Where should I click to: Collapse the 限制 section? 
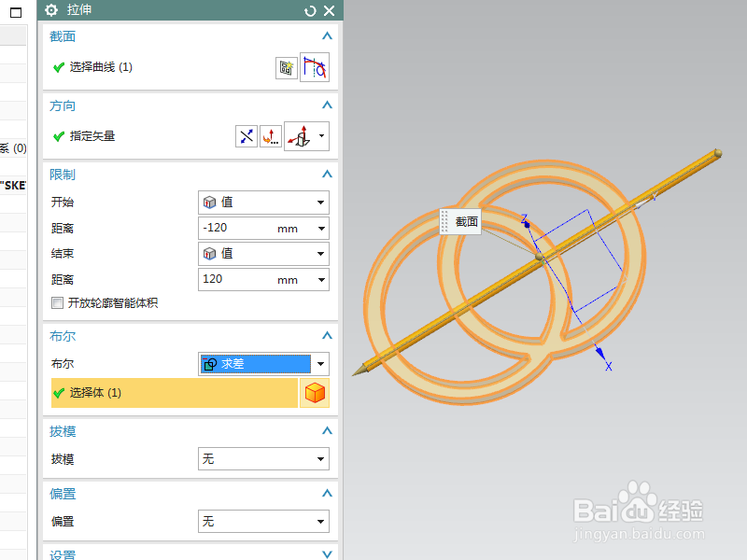327,175
